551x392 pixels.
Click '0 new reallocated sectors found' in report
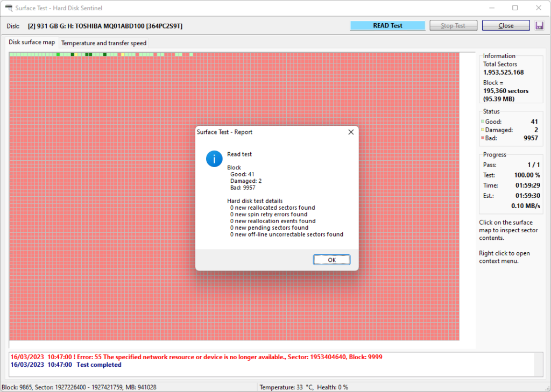point(272,208)
